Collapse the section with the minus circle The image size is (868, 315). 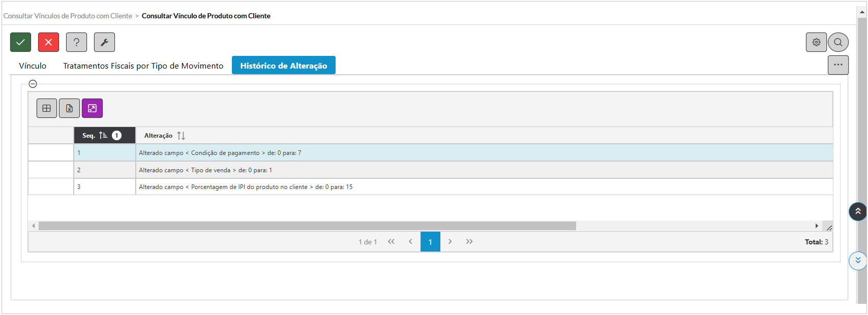click(33, 84)
